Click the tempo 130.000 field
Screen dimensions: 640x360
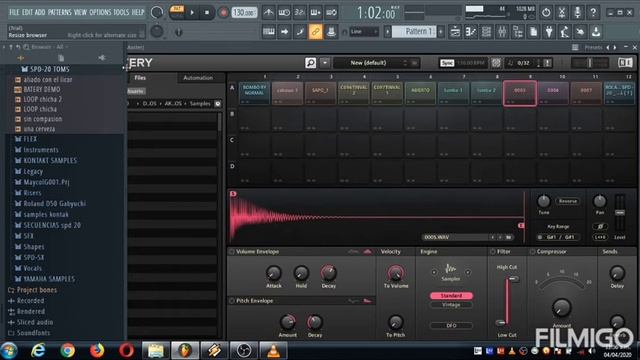tap(244, 13)
